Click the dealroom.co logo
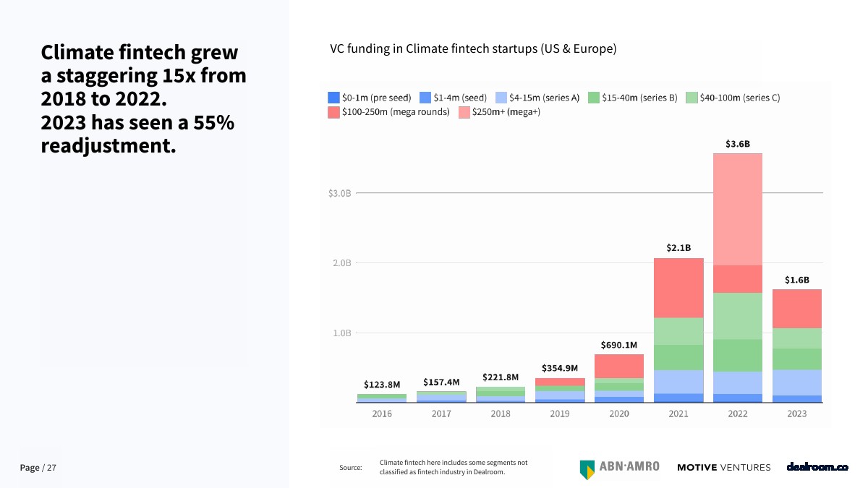 (x=817, y=467)
